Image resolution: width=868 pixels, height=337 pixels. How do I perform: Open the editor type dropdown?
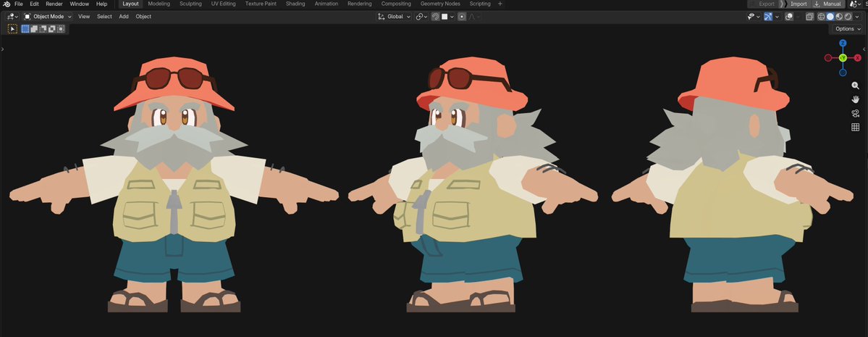click(x=12, y=17)
